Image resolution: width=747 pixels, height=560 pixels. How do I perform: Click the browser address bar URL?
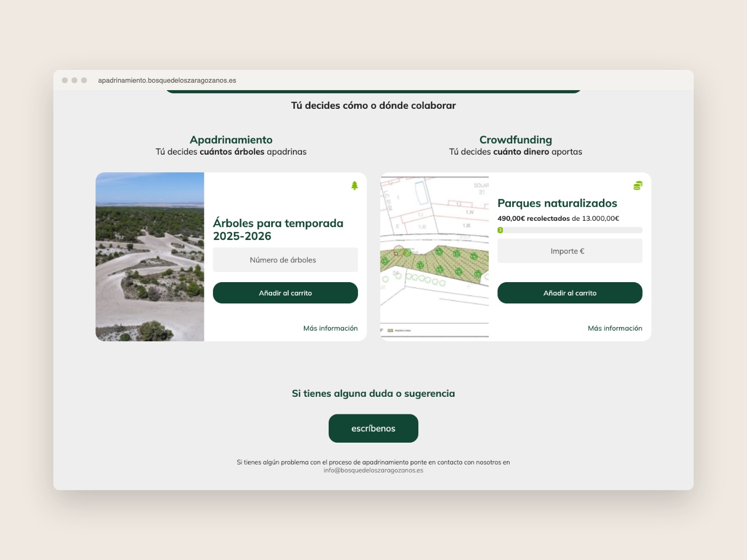167,81
